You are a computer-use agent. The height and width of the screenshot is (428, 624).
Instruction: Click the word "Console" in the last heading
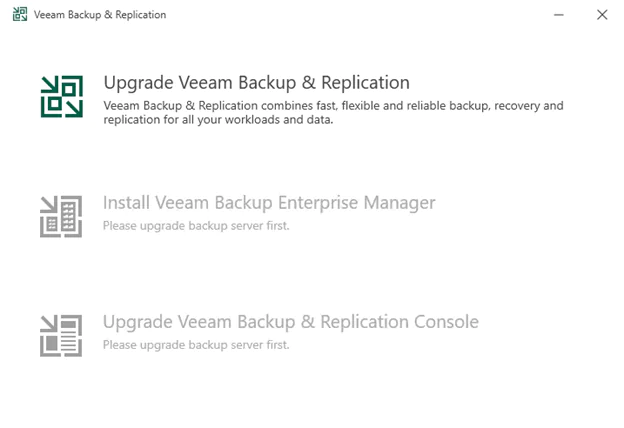445,322
